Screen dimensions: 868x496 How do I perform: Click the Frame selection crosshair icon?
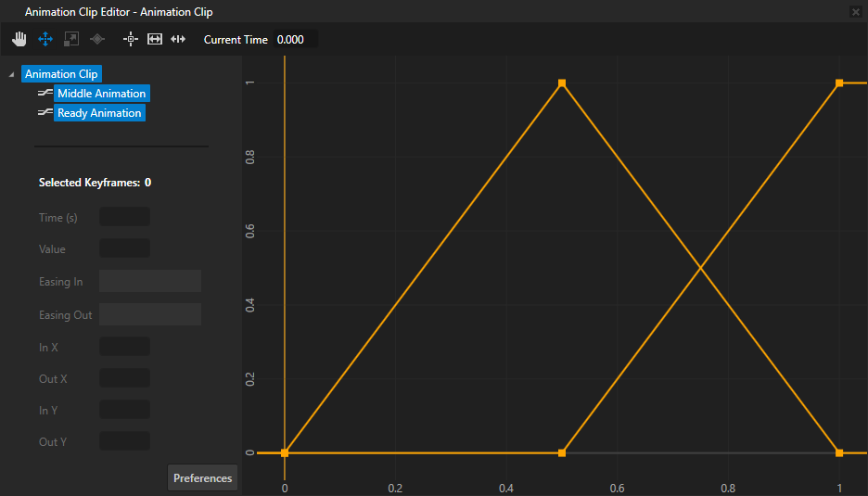pos(131,39)
